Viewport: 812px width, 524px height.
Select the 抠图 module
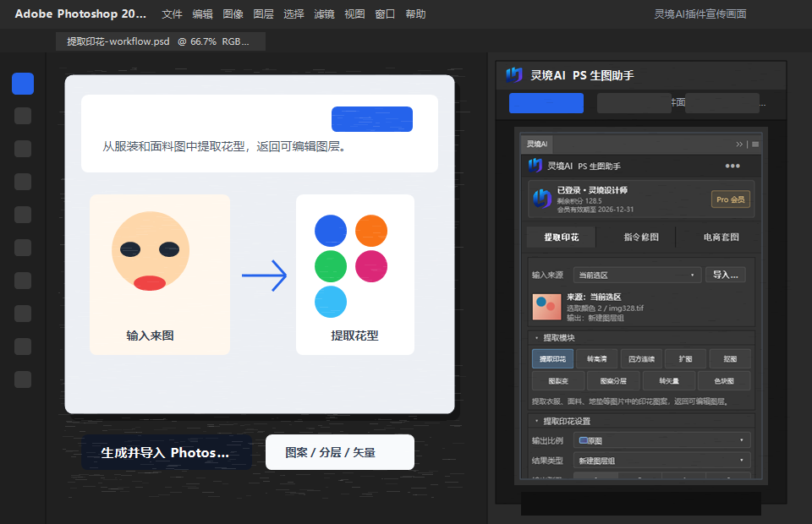[730, 359]
